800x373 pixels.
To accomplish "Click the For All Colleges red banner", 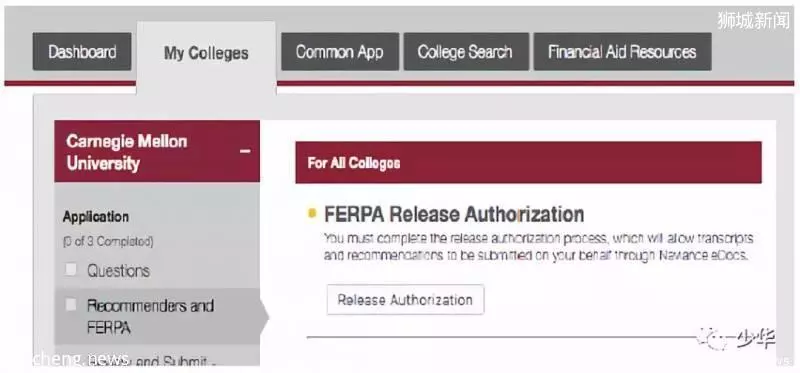I will [529, 163].
